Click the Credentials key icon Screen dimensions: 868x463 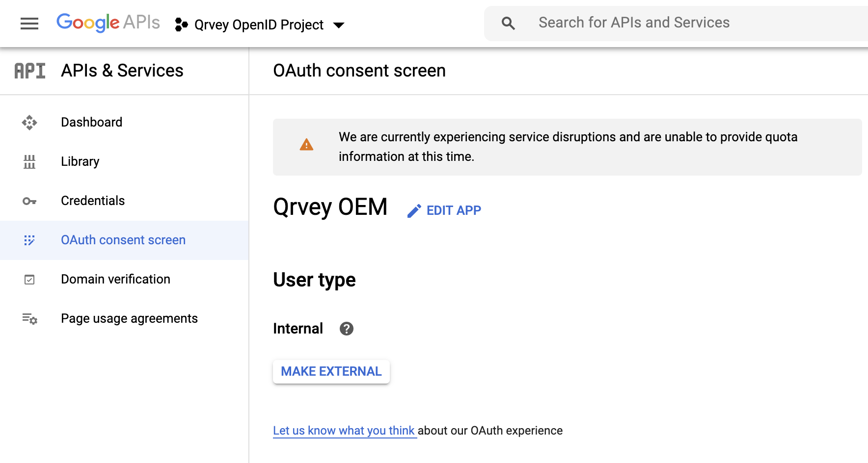click(x=29, y=201)
